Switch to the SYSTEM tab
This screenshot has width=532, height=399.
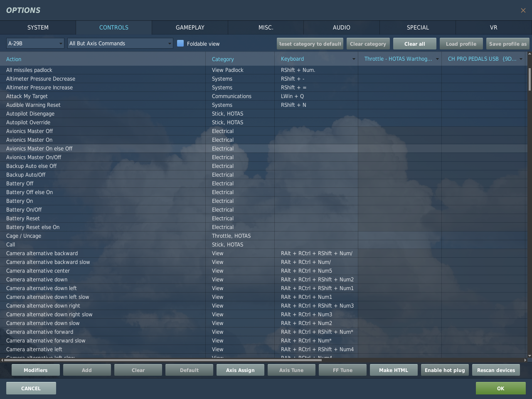coord(38,27)
